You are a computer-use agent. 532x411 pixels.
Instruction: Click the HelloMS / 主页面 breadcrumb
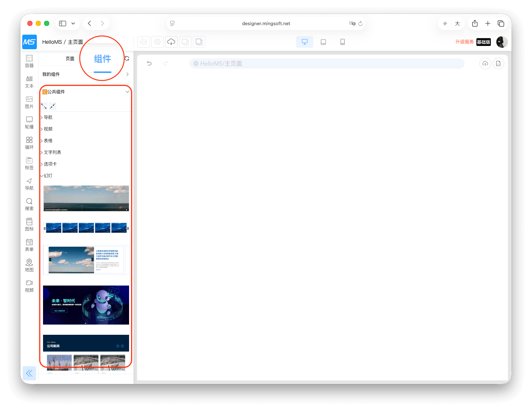pos(62,42)
